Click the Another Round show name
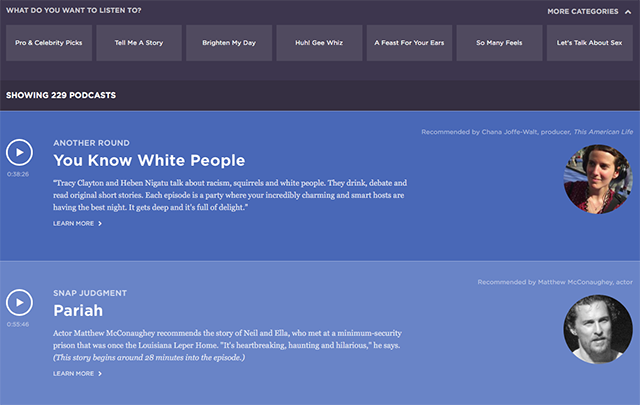 click(x=91, y=143)
